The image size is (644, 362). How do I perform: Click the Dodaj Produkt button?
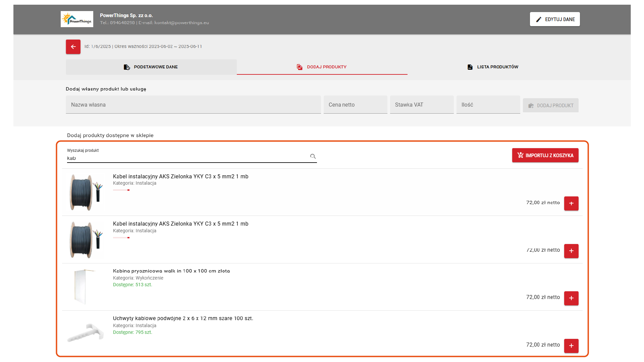(550, 106)
